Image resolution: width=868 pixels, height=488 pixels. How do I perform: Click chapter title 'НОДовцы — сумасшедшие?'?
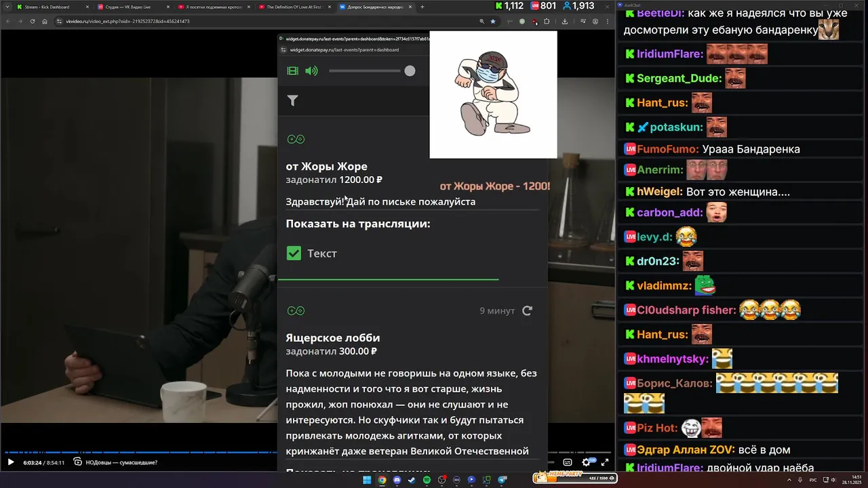pos(121,462)
